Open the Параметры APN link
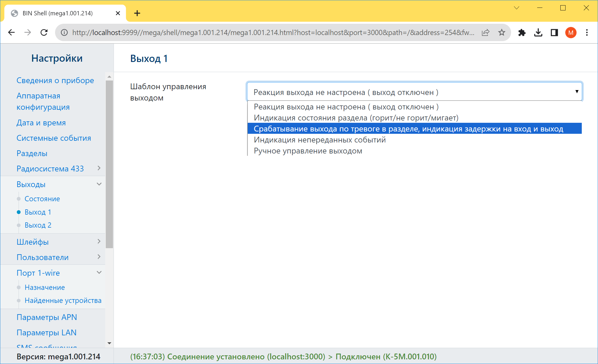The height and width of the screenshot is (364, 598). [47, 317]
